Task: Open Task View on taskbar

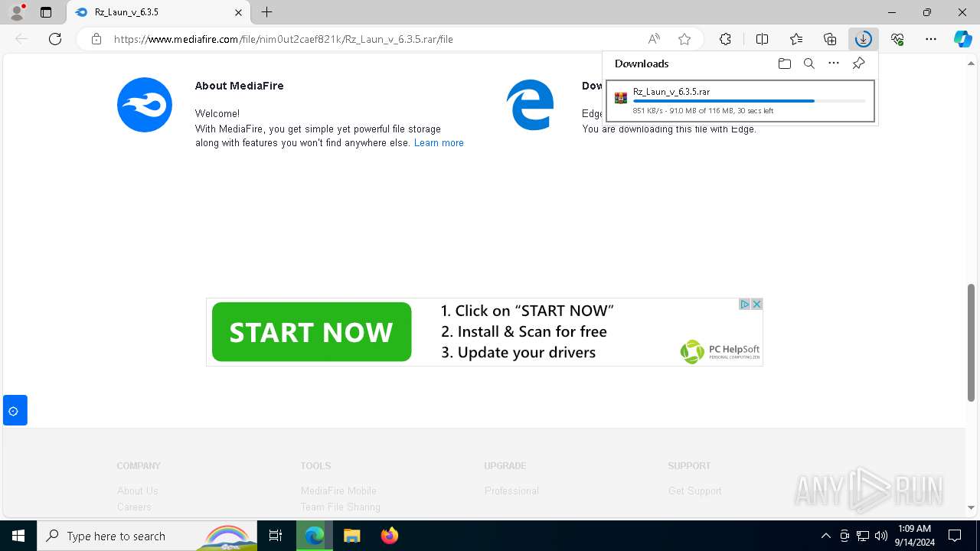Action: pos(276,536)
